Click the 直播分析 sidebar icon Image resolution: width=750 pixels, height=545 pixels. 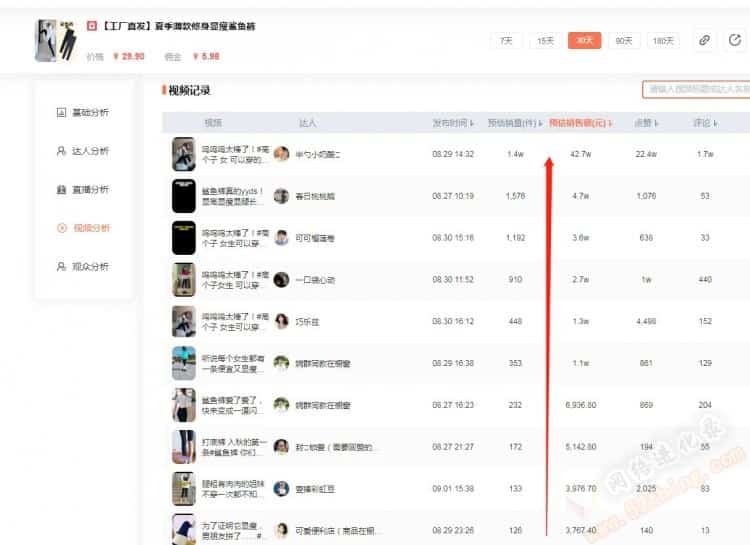pyautogui.click(x=61, y=189)
